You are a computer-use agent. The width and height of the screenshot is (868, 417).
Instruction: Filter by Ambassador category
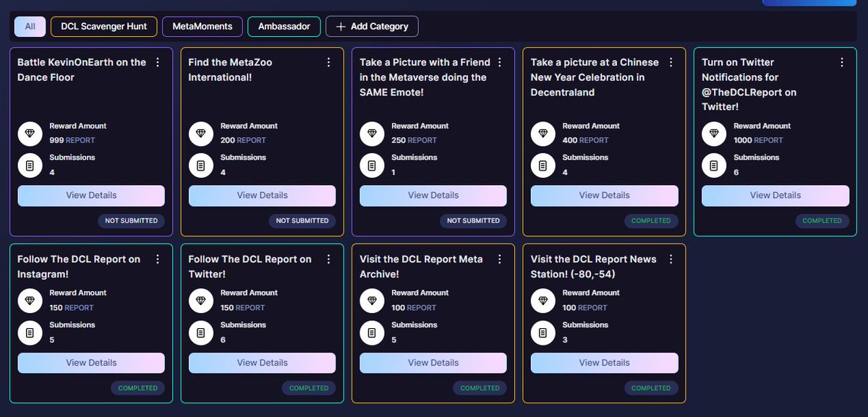pyautogui.click(x=284, y=27)
